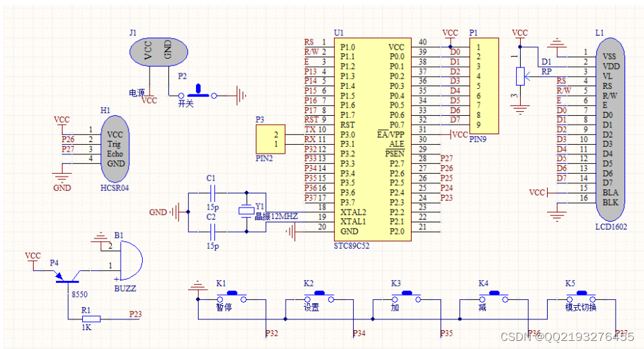Click the LCD1602 part label

point(611,226)
